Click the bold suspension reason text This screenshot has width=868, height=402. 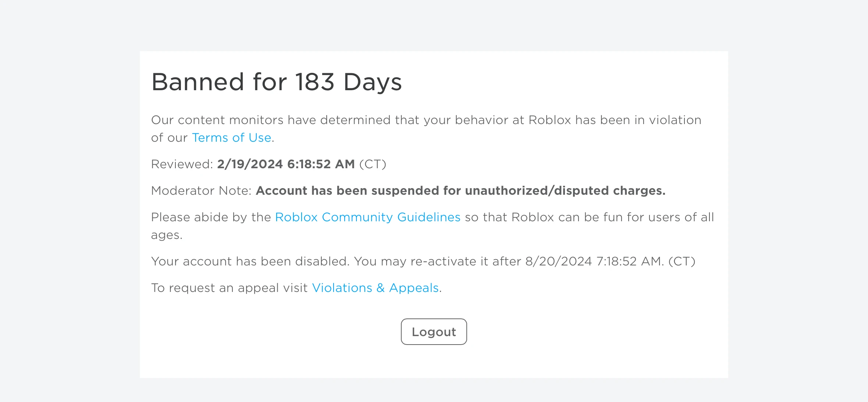coord(461,191)
